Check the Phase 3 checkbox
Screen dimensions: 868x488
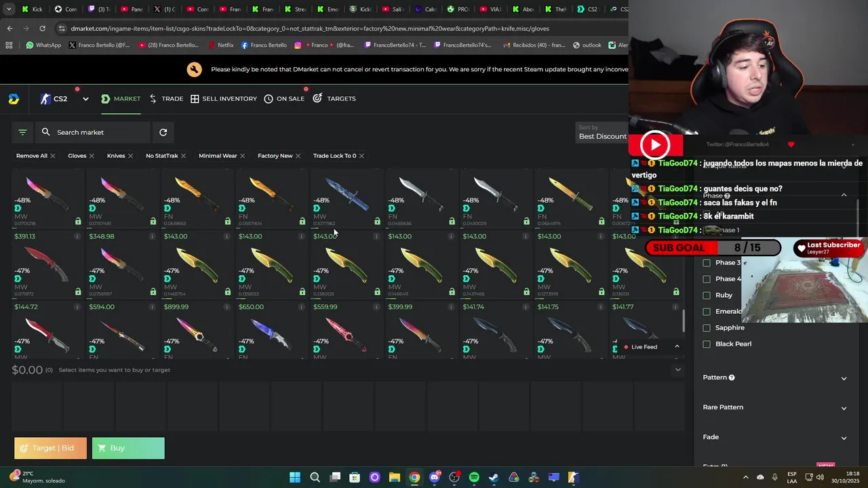[x=707, y=263]
